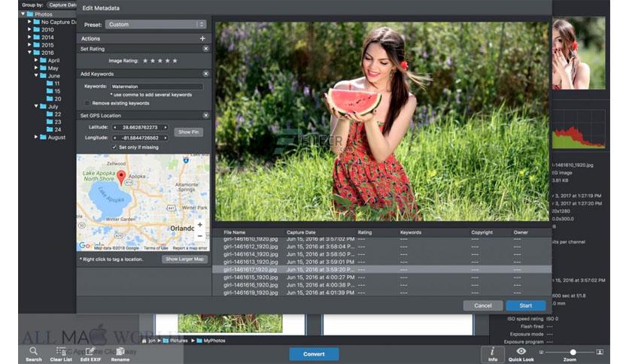The width and height of the screenshot is (629, 364).
Task: Remove the Add Keywords action
Action: pyautogui.click(x=206, y=74)
